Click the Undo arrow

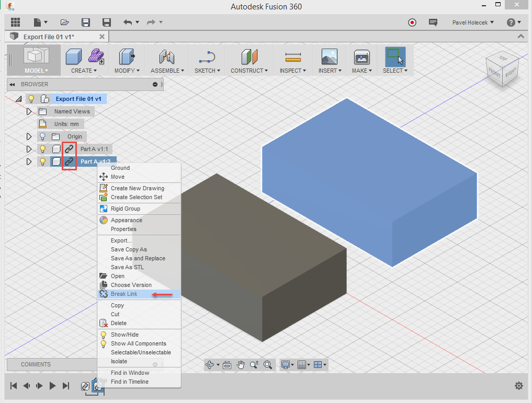click(128, 22)
